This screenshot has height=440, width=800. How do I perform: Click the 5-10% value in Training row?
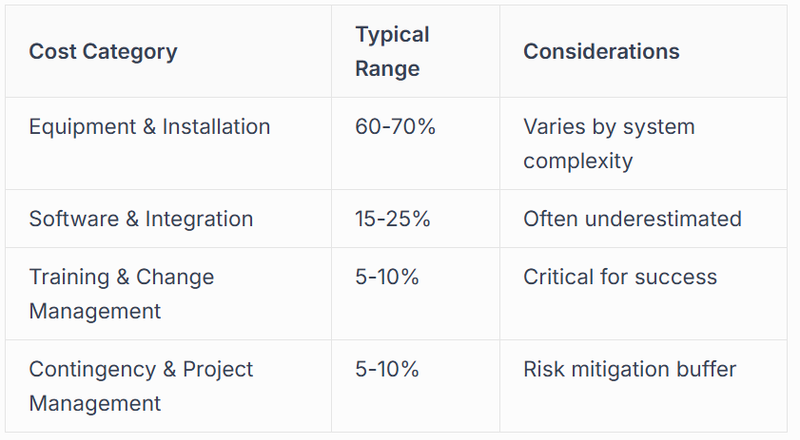387,277
